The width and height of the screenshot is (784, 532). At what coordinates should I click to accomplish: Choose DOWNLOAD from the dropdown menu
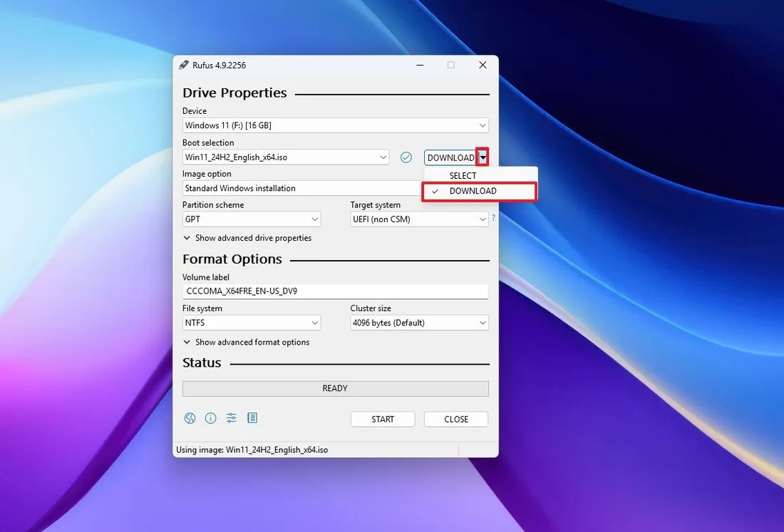(x=480, y=191)
